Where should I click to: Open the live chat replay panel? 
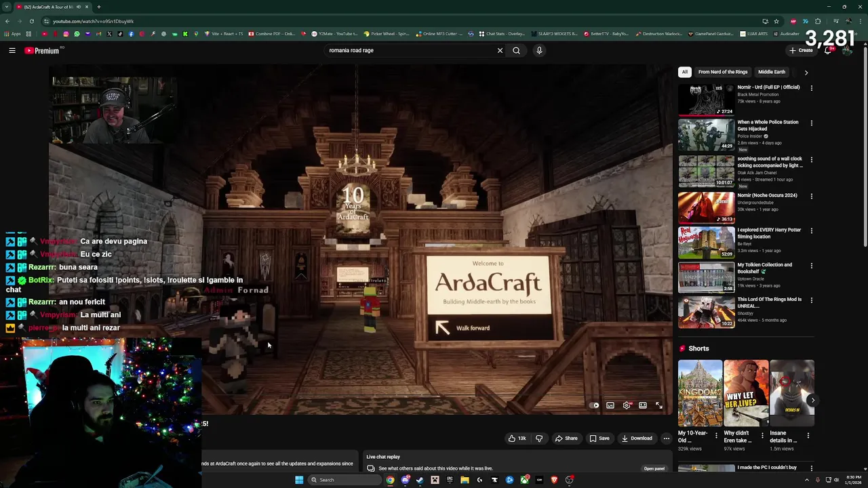pyautogui.click(x=654, y=468)
